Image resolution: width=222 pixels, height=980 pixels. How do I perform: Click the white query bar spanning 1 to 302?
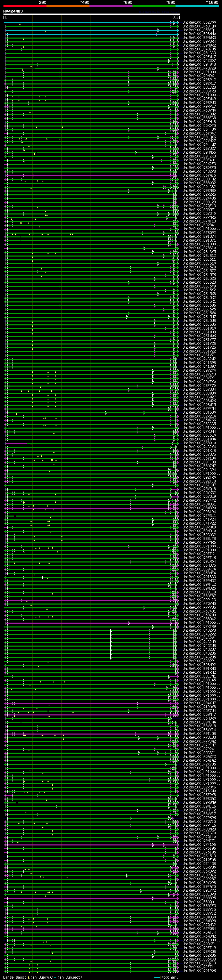click(92, 14)
